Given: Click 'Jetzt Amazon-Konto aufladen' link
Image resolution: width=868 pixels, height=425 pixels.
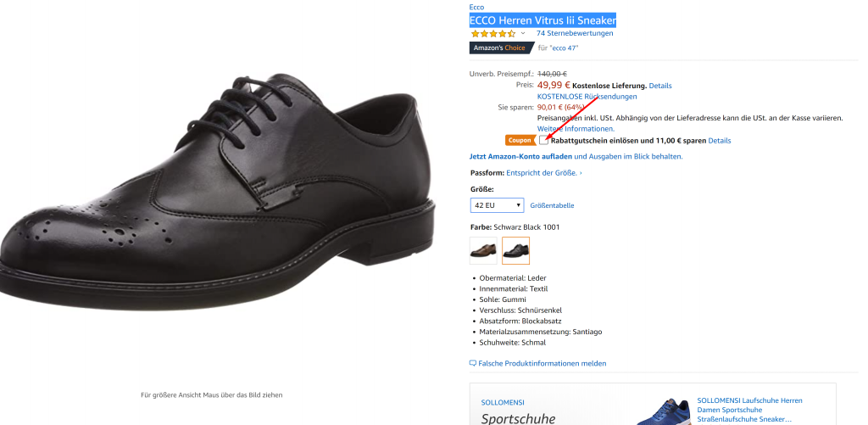Looking at the screenshot, I should pyautogui.click(x=520, y=156).
